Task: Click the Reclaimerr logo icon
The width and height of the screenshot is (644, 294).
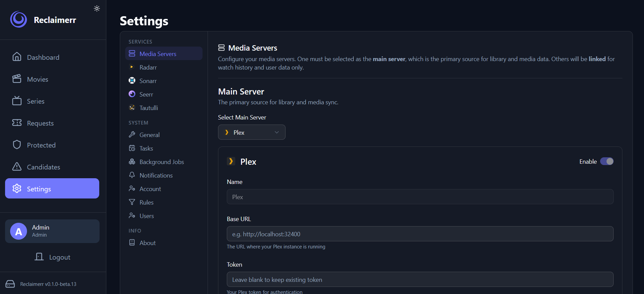Action: click(x=19, y=20)
